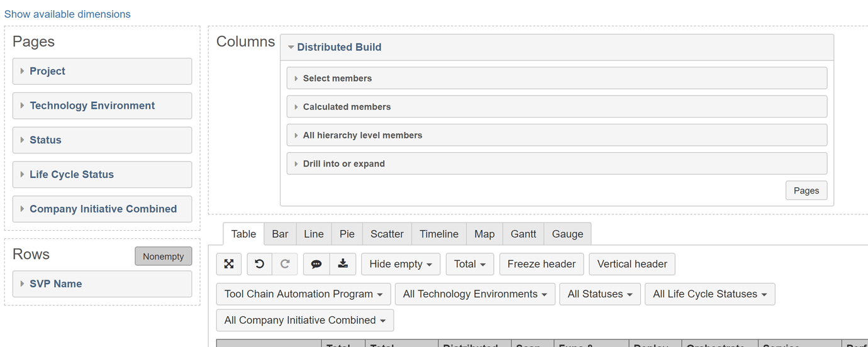Screen dimensions: 868x347
Task: Expand the Life Cycle Status dimension
Action: 72,175
